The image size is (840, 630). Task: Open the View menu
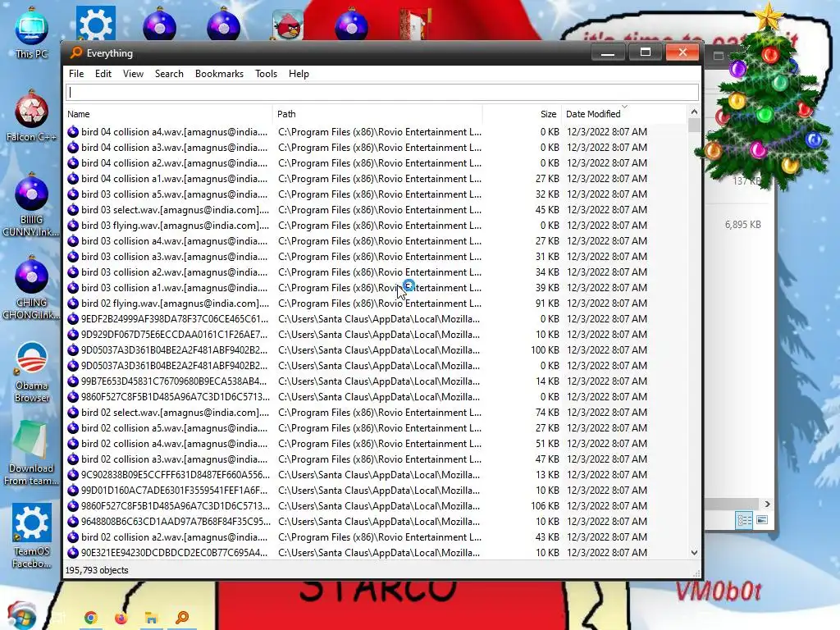click(x=133, y=74)
